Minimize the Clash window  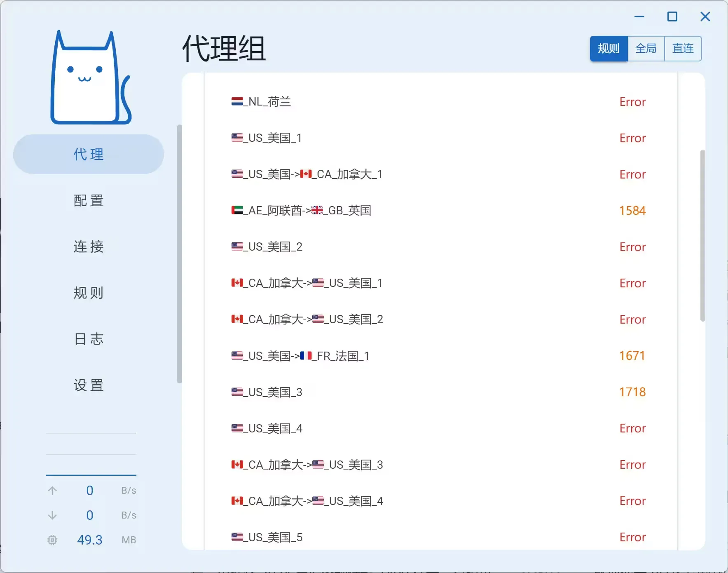pos(639,17)
